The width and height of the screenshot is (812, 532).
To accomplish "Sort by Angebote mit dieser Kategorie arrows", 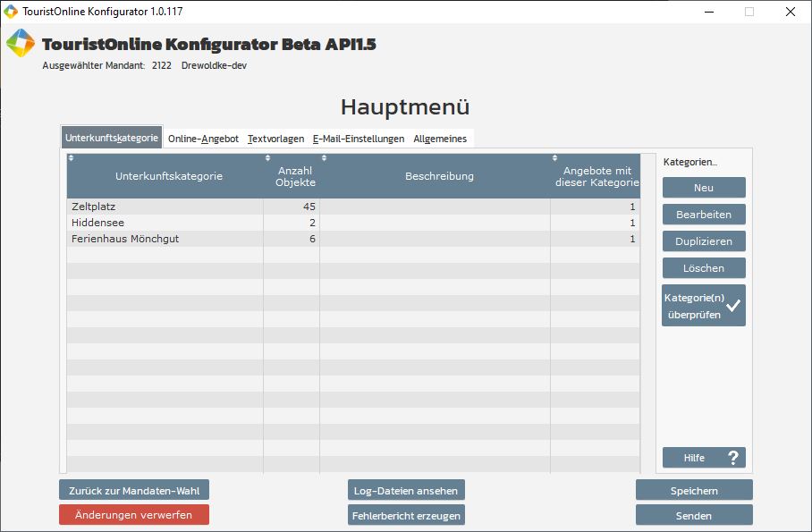I will click(x=554, y=158).
